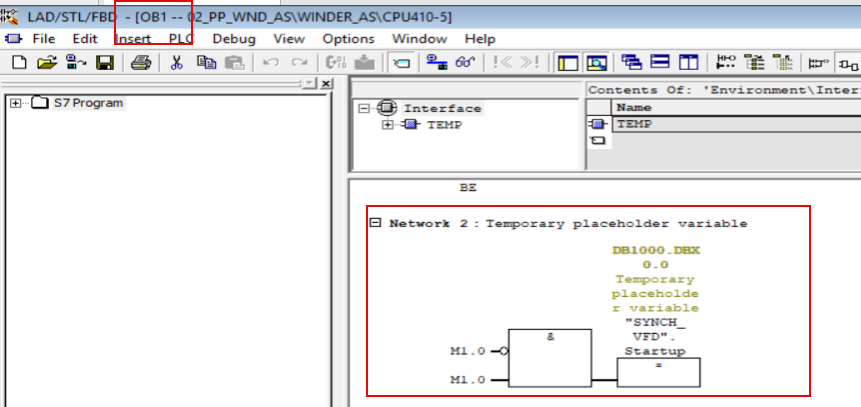The width and height of the screenshot is (861, 407).
Task: Save the block with the floppy icon
Action: click(x=104, y=63)
